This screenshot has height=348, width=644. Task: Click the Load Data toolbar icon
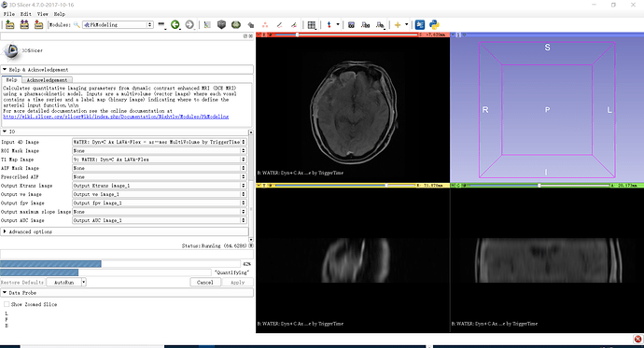pyautogui.click(x=10, y=25)
